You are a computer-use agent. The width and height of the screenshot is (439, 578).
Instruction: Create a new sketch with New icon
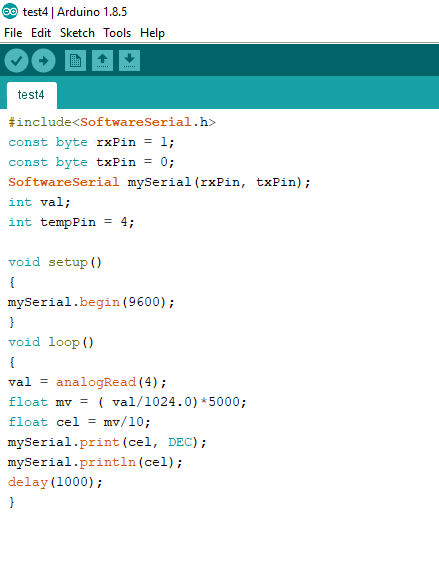coord(76,60)
